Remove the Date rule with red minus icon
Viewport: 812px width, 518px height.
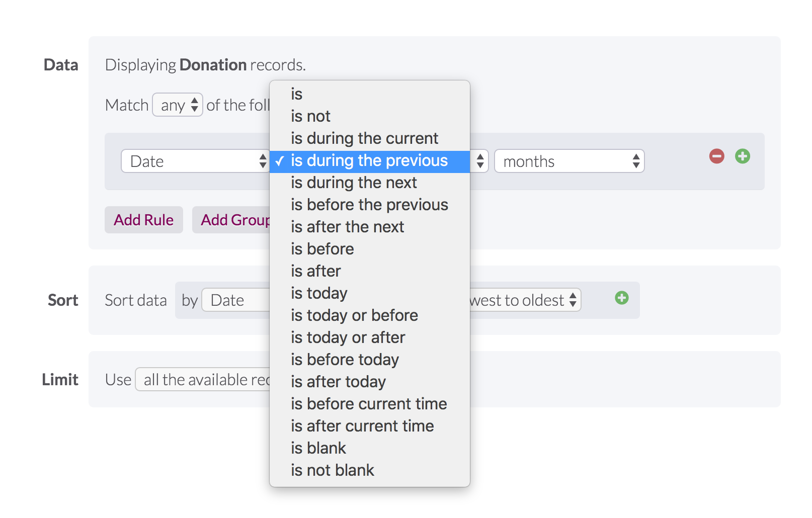point(716,156)
